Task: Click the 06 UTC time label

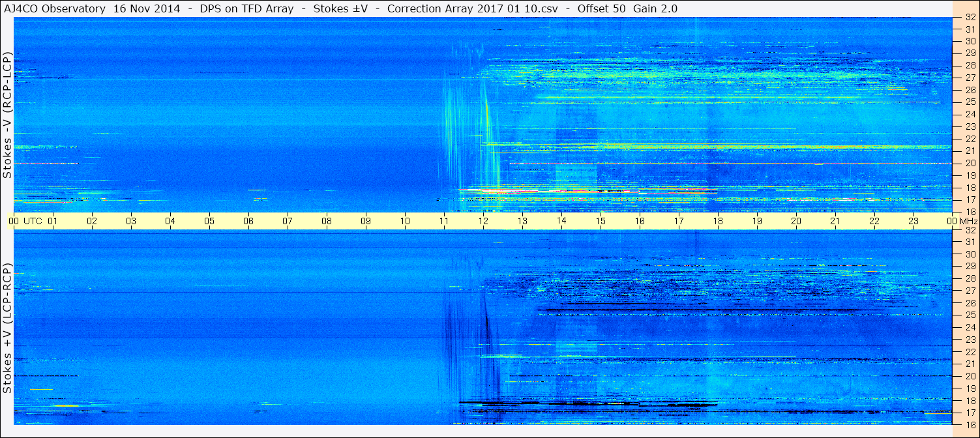Action: 248,221
